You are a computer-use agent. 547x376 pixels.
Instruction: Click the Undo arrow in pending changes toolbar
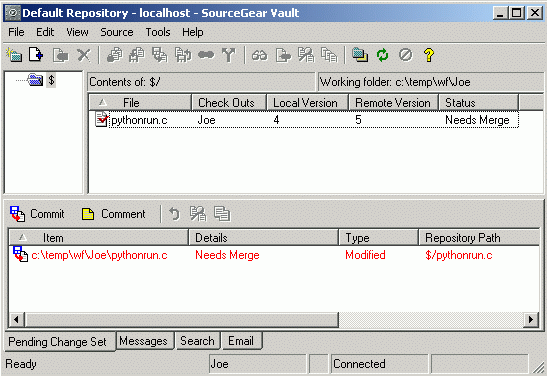[174, 214]
